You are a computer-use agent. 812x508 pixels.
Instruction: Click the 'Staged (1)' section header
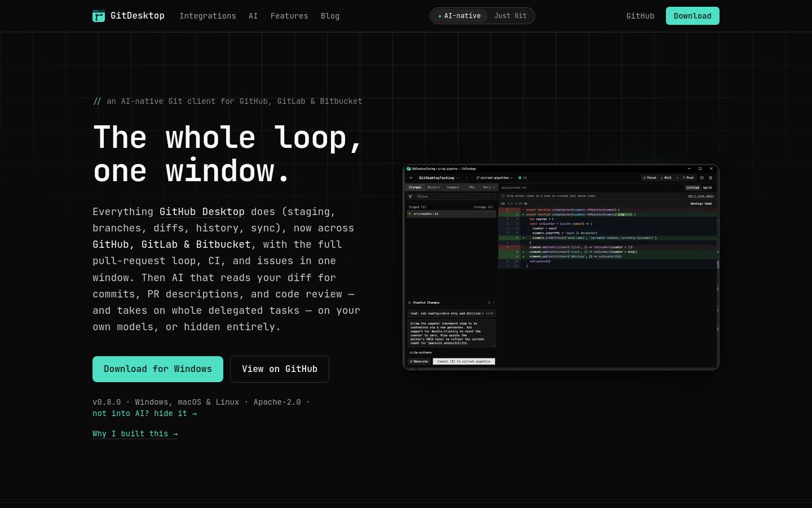point(417,207)
